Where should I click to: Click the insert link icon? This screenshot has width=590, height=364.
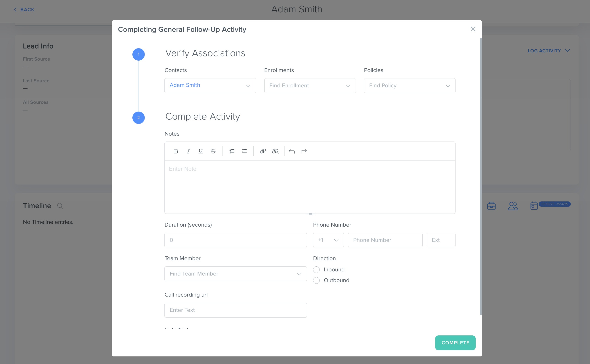[263, 151]
